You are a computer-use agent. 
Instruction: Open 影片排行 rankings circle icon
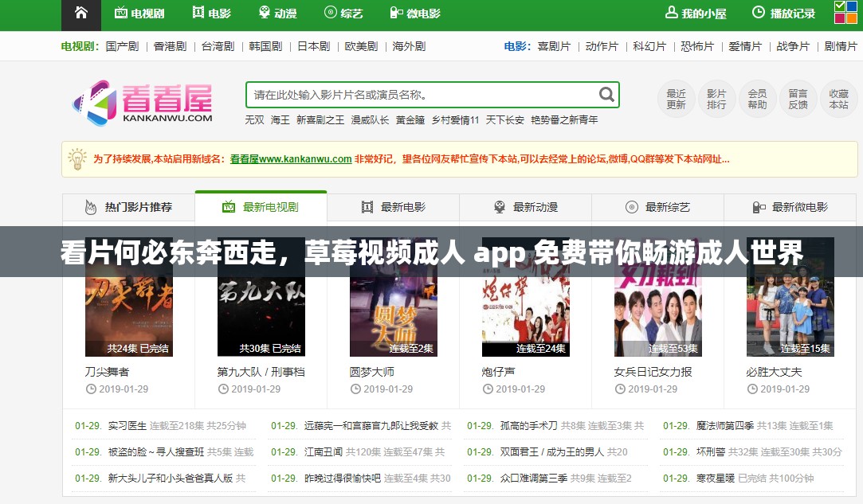[716, 100]
